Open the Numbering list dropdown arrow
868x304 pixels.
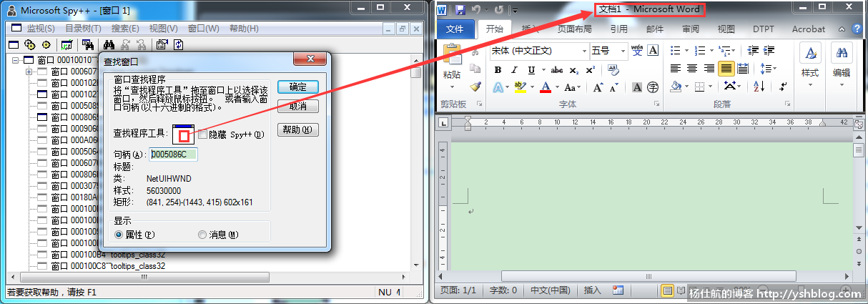(711, 51)
